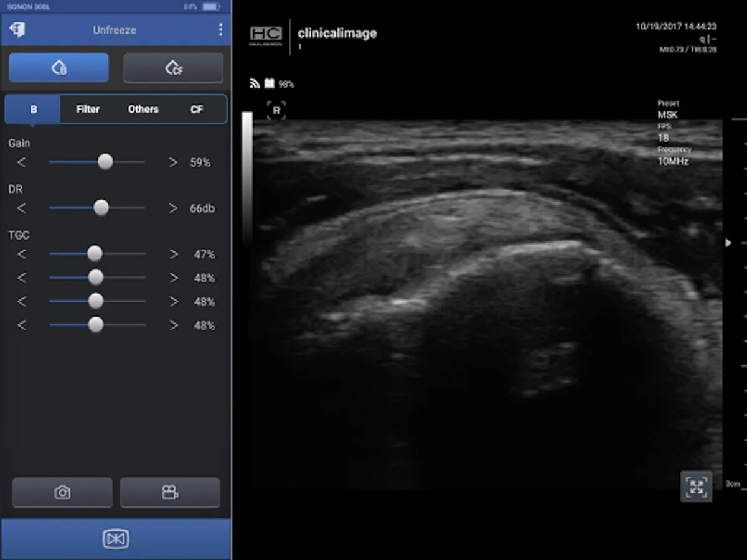
Task: Decrease the 47% TGC slider value
Action: click(x=22, y=254)
